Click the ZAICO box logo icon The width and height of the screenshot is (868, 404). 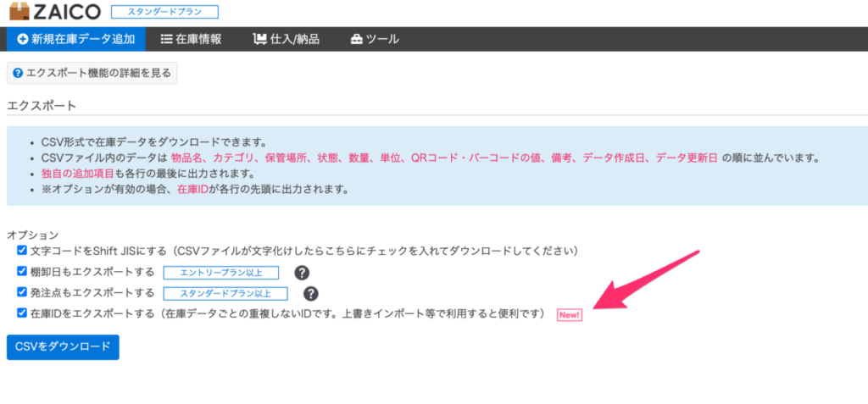click(x=20, y=10)
